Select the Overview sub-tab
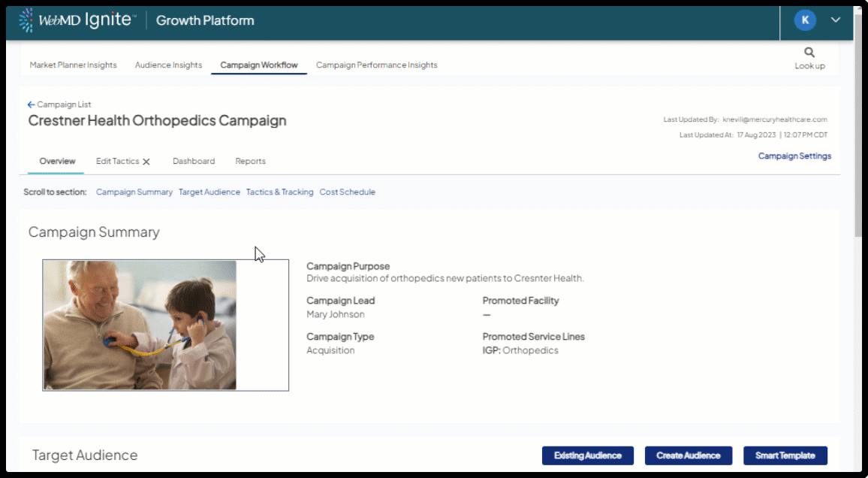Image resolution: width=868 pixels, height=478 pixels. [x=57, y=162]
